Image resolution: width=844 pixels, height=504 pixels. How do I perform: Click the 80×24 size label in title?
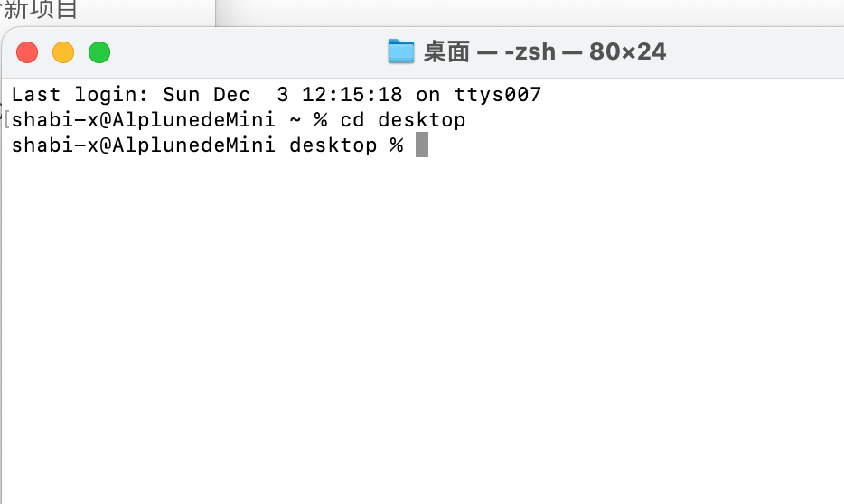pyautogui.click(x=628, y=52)
